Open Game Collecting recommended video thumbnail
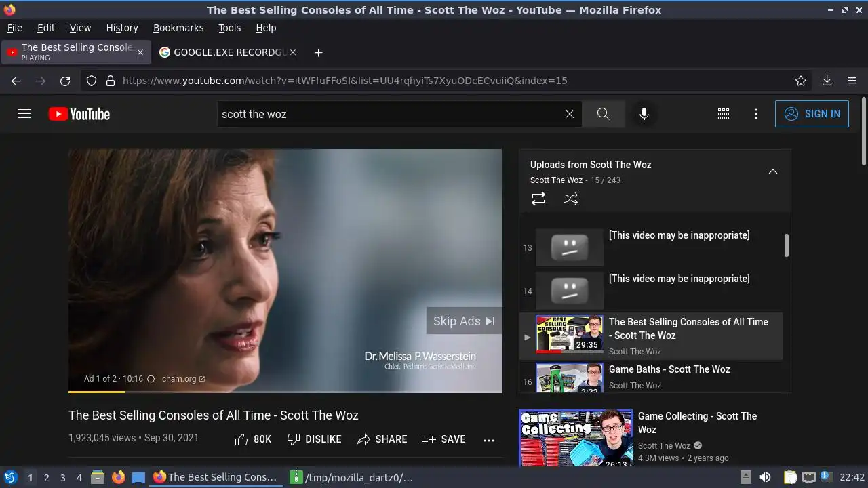 click(576, 438)
